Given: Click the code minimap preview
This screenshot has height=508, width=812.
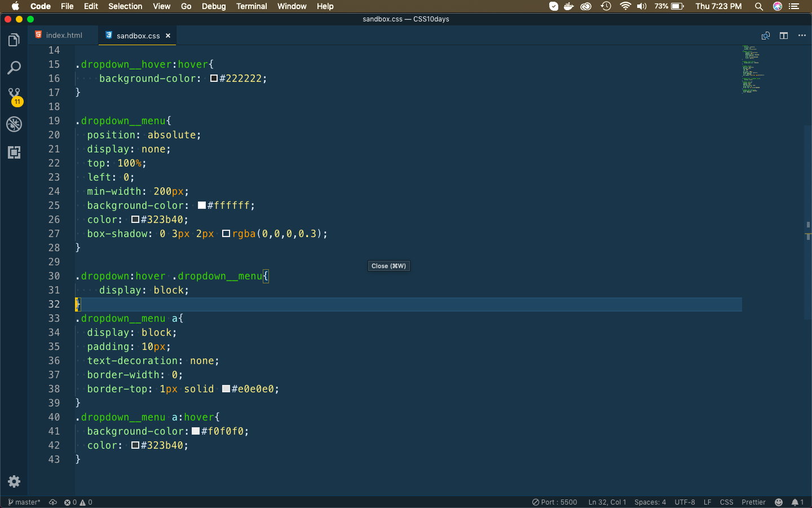Looking at the screenshot, I should (753, 69).
